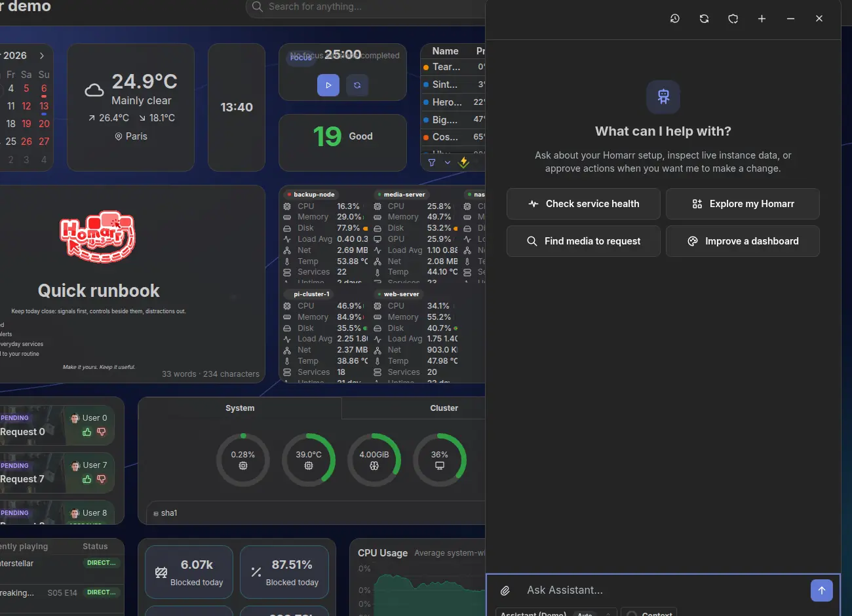The image size is (852, 616).
Task: Click the Homarr logo image
Action: (98, 237)
